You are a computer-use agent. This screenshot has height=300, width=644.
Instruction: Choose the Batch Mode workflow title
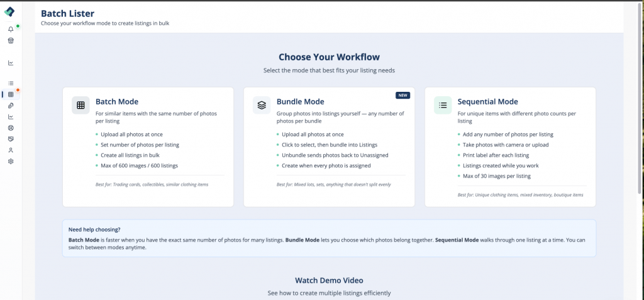117,101
